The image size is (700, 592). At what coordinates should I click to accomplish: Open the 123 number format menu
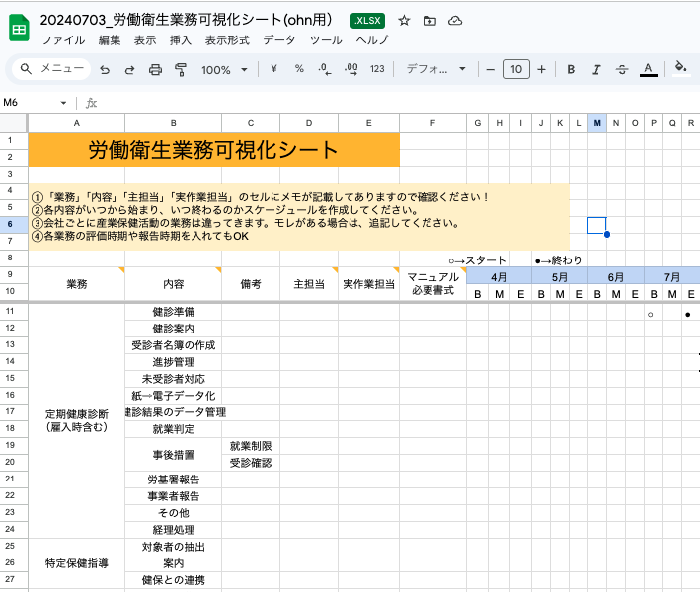click(x=377, y=69)
